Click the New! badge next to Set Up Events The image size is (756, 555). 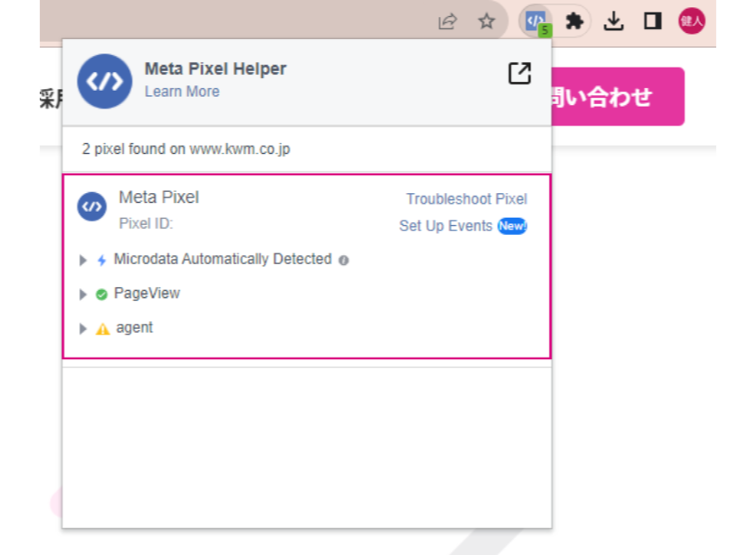pyautogui.click(x=512, y=226)
